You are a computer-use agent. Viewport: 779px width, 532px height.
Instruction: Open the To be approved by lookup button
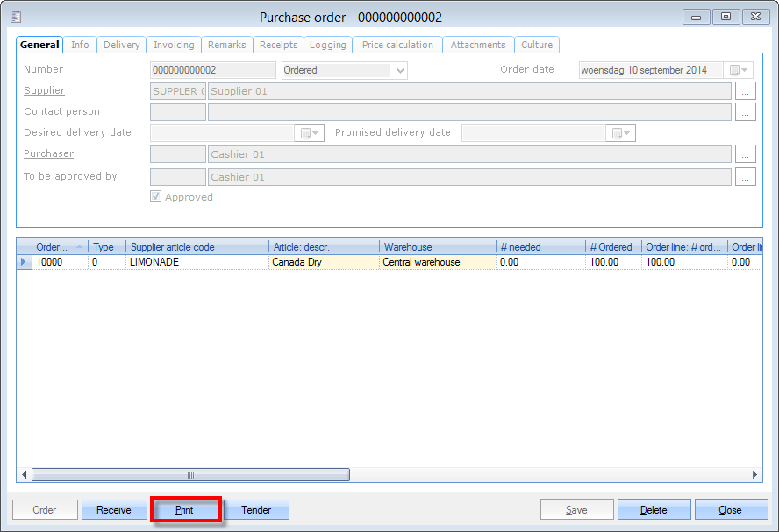(x=745, y=177)
